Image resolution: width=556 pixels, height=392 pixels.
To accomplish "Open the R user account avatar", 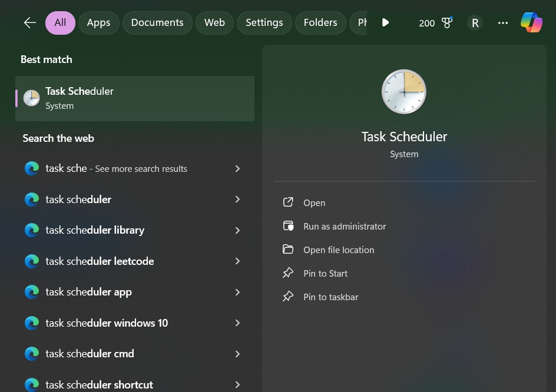I will (475, 23).
